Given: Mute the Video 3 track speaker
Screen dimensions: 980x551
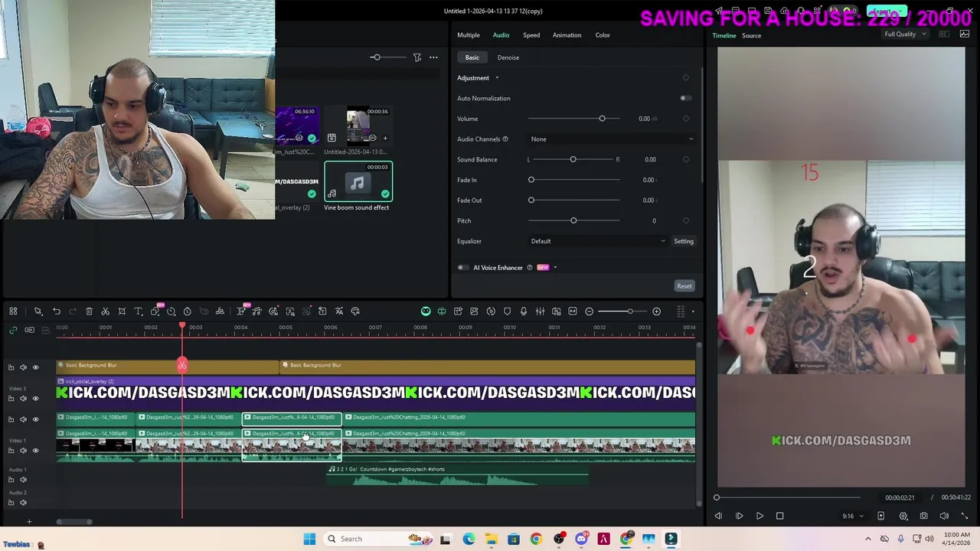Looking at the screenshot, I should coord(23,398).
